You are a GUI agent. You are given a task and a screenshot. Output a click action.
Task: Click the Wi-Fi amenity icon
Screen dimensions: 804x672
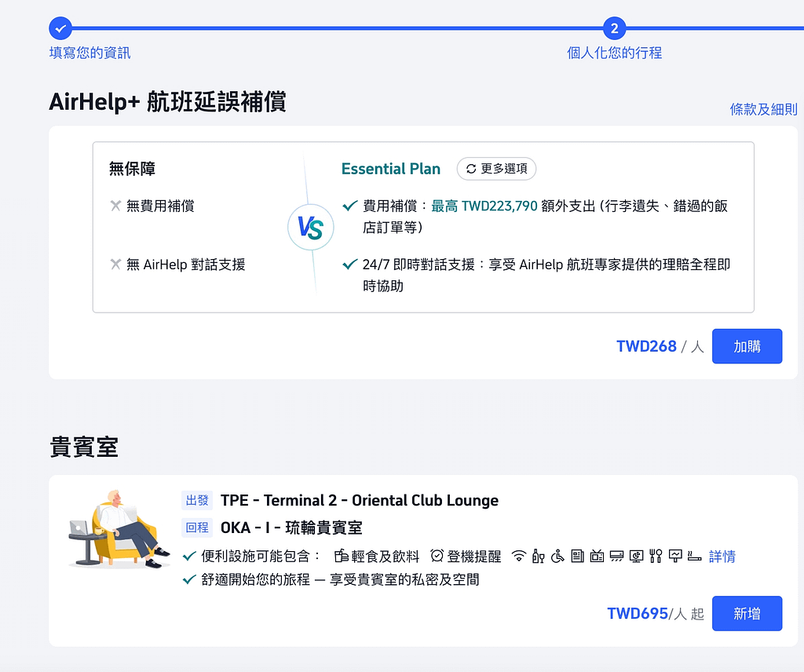519,556
